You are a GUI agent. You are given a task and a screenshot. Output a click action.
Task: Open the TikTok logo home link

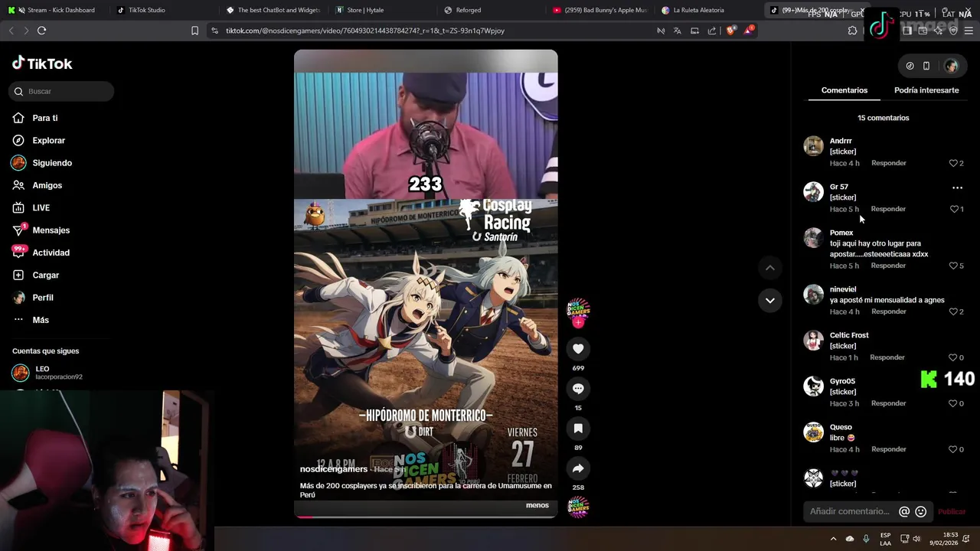[42, 64]
